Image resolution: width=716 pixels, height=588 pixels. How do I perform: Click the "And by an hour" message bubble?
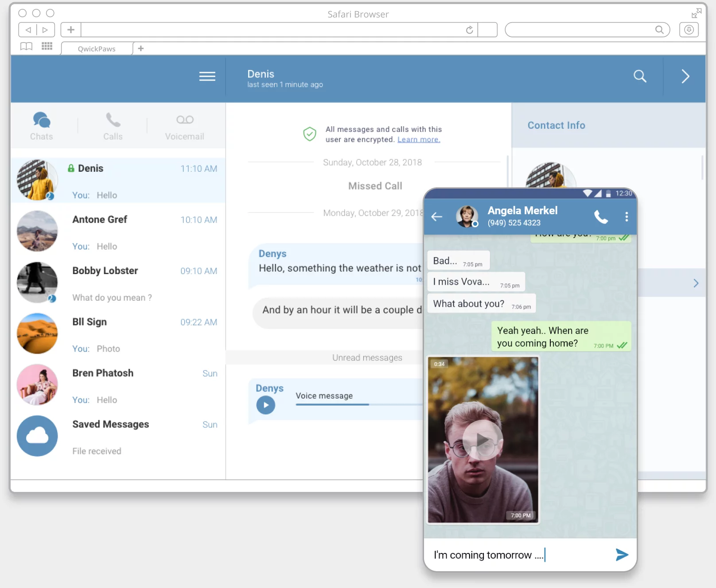pyautogui.click(x=338, y=313)
